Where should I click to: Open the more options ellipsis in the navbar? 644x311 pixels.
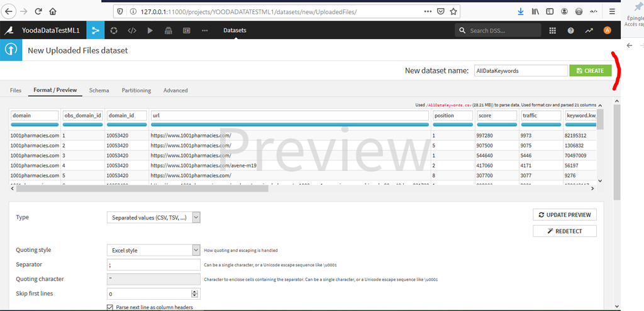[x=204, y=30]
